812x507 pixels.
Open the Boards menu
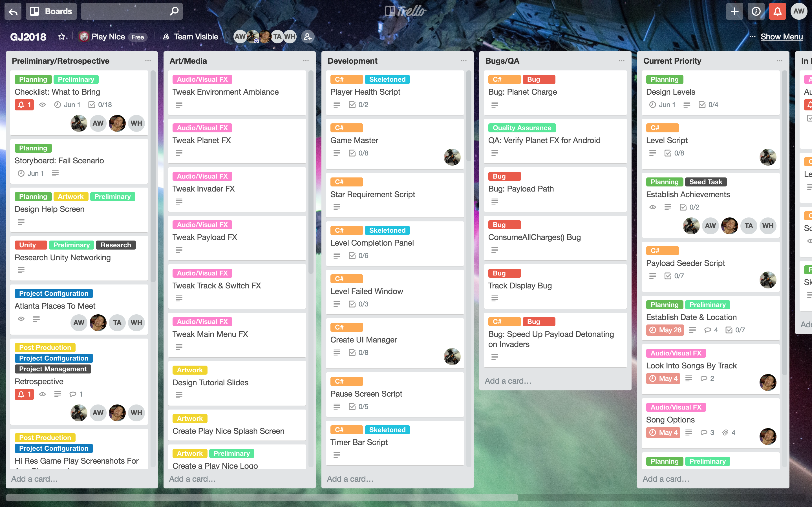(51, 11)
